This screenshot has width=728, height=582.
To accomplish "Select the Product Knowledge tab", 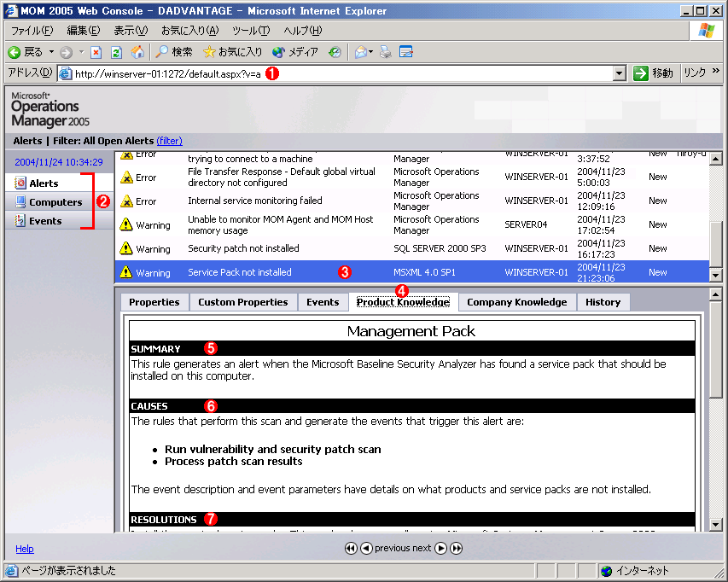I will tap(403, 302).
